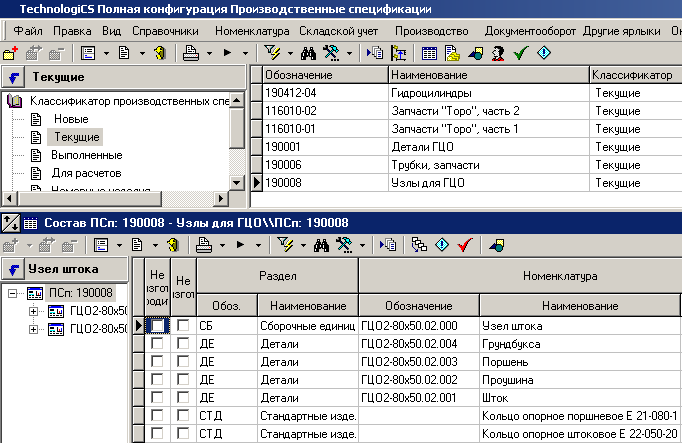Viewport: 682px width, 443px height.
Task: Click the copy pages icon in the top toolbar
Action: [375, 53]
